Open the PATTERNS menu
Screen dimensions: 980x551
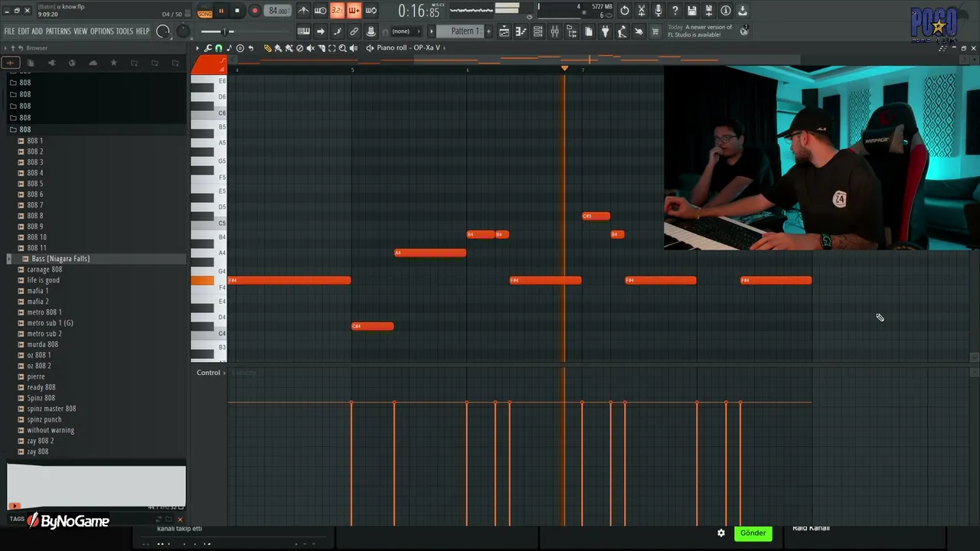[58, 31]
